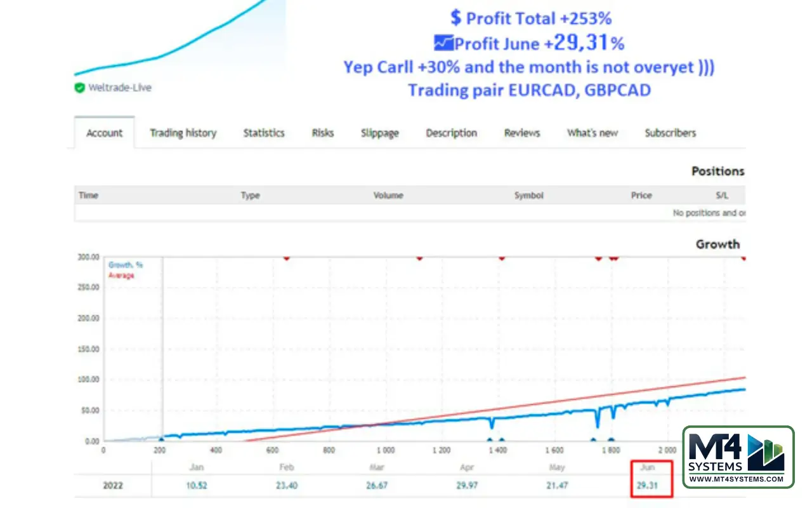
Task: Go to the Reviews tab
Action: coord(521,133)
